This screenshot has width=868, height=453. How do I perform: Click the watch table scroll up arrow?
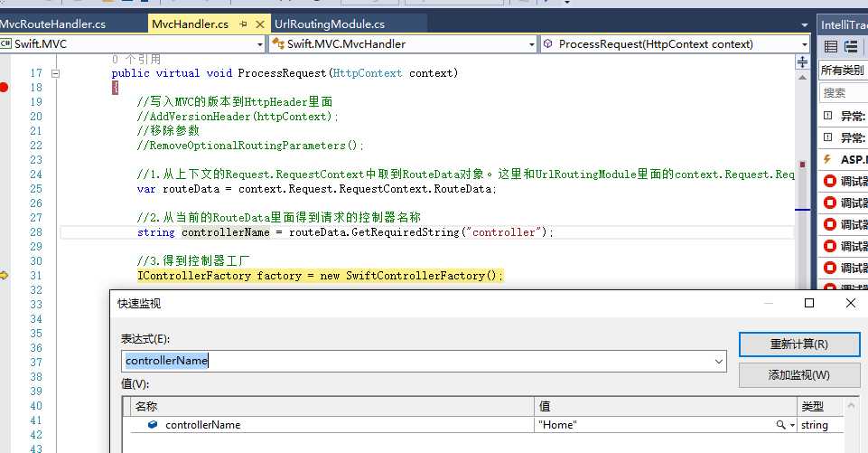click(852, 406)
